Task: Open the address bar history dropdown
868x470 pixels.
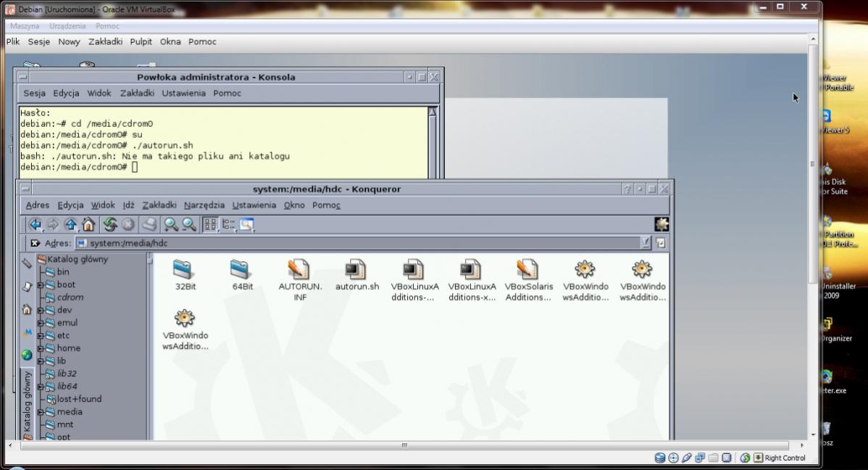Action: point(645,244)
